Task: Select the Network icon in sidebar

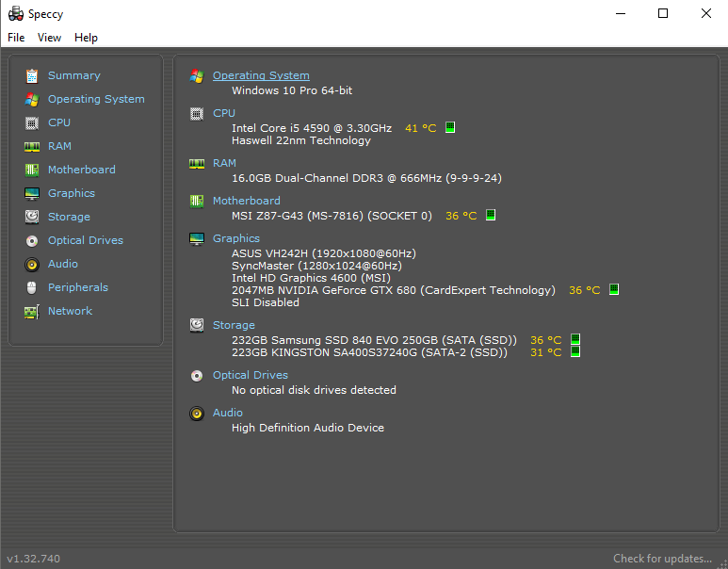Action: pyautogui.click(x=32, y=311)
